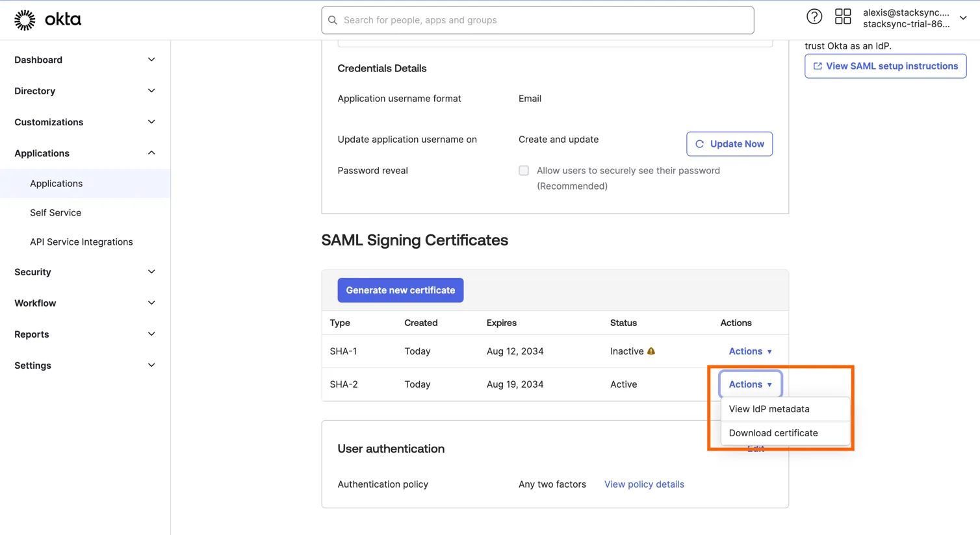Screen dimensions: 980x535
Task: Open the help question mark icon
Action: tap(814, 17)
